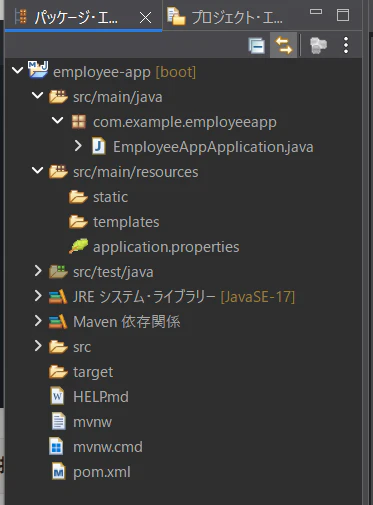Click the com.example.employeeapp package icon
The image size is (373, 505).
pyautogui.click(x=79, y=122)
